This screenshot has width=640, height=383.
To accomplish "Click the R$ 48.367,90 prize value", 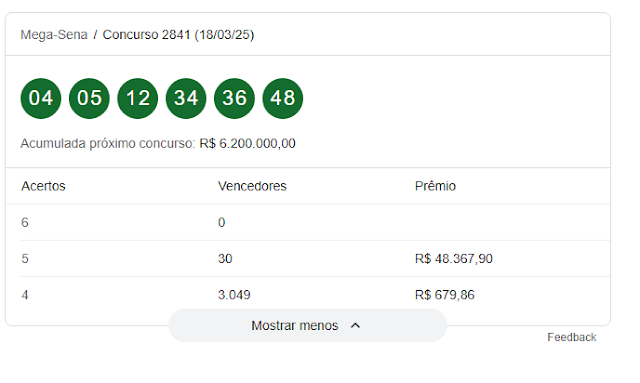I will 453,259.
